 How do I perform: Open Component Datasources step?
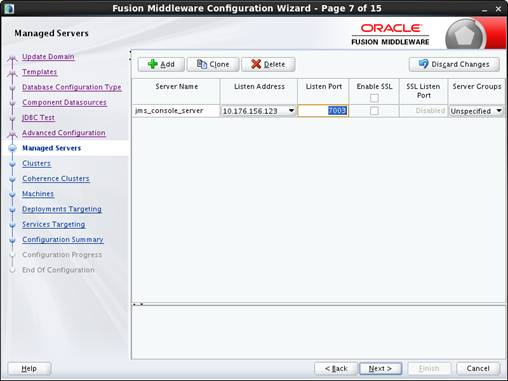click(64, 103)
